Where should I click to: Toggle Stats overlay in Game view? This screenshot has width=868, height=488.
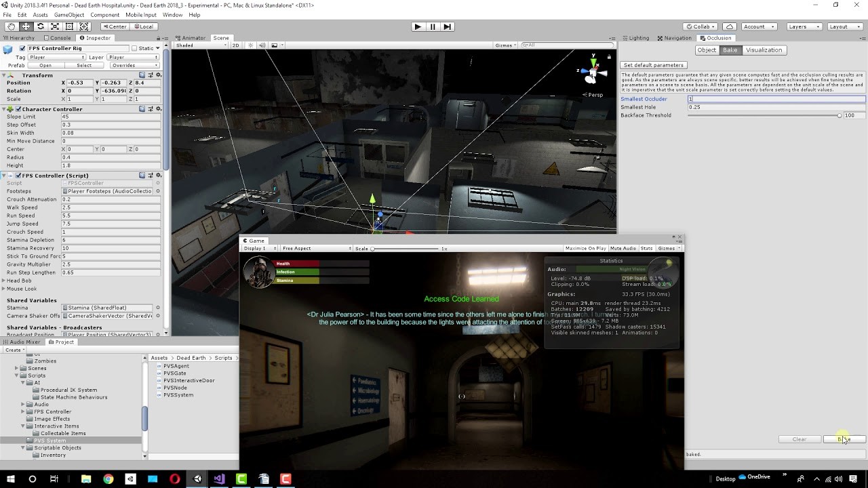point(646,248)
